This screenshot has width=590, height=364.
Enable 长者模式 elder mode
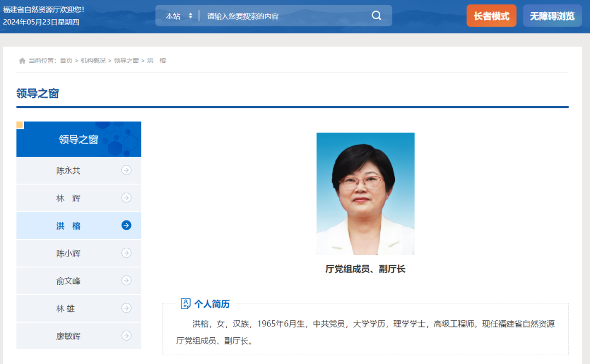492,16
